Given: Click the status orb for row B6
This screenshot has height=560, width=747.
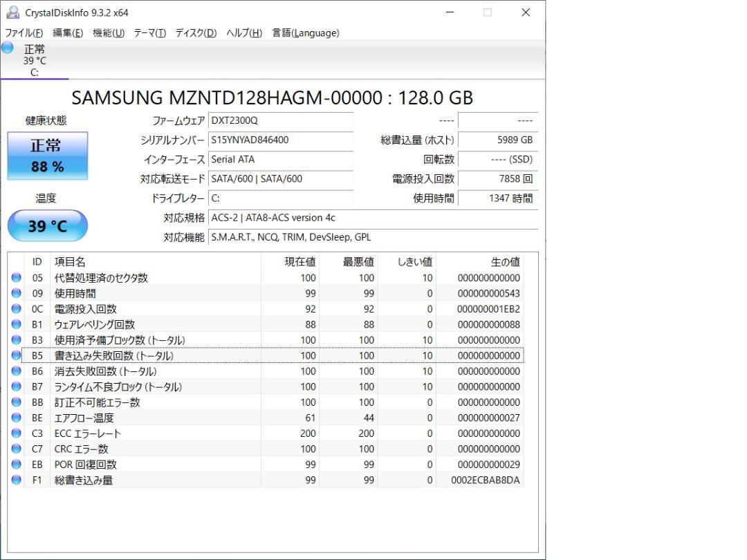Looking at the screenshot, I should point(16,371).
